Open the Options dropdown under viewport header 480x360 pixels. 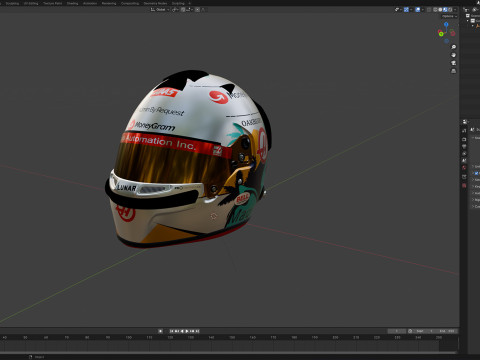tap(449, 16)
